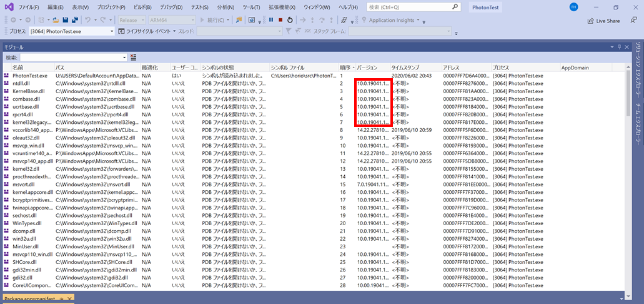Click the Redo arrow icon
This screenshot has width=644, height=304.
[102, 20]
